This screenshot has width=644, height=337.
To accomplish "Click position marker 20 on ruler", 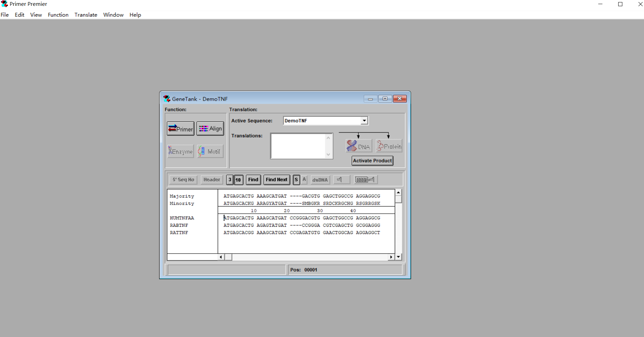I will coord(287,211).
